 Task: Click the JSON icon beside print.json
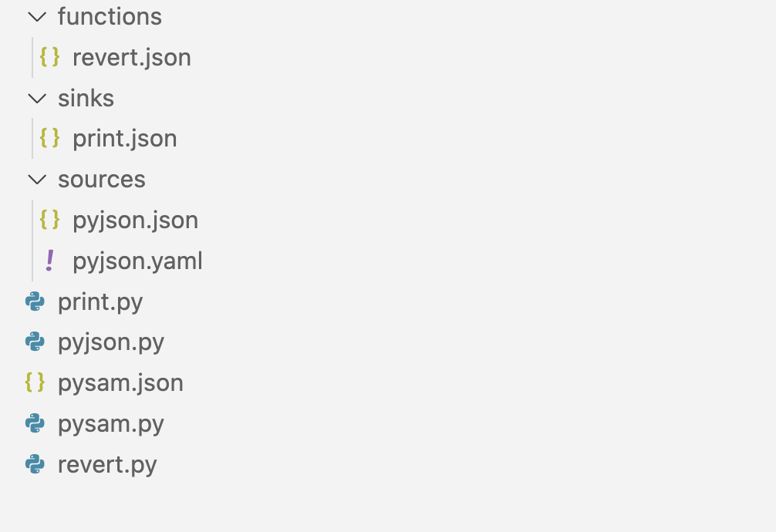[49, 138]
